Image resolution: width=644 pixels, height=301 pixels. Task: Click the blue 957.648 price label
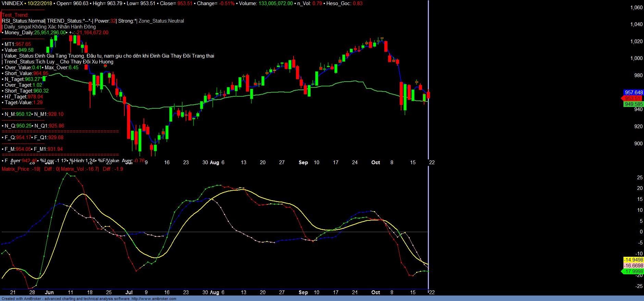point(633,93)
